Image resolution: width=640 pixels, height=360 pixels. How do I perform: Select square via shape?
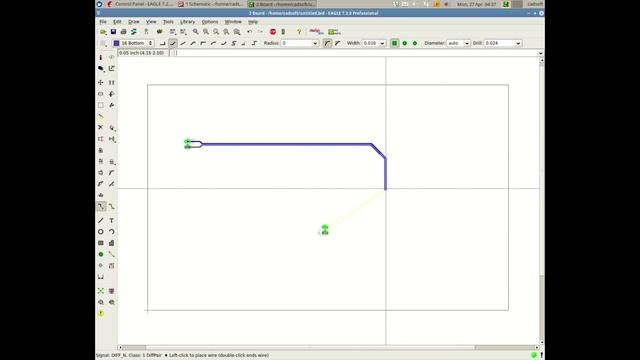tap(394, 43)
